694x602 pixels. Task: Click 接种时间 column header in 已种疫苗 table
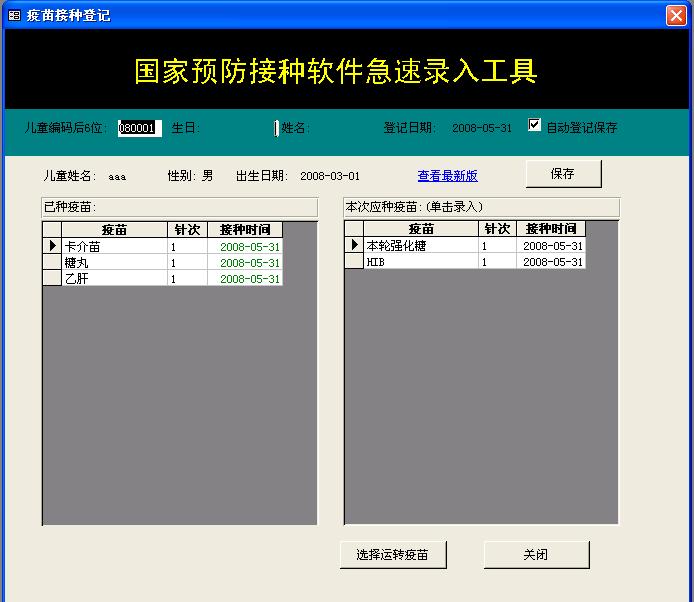click(245, 229)
